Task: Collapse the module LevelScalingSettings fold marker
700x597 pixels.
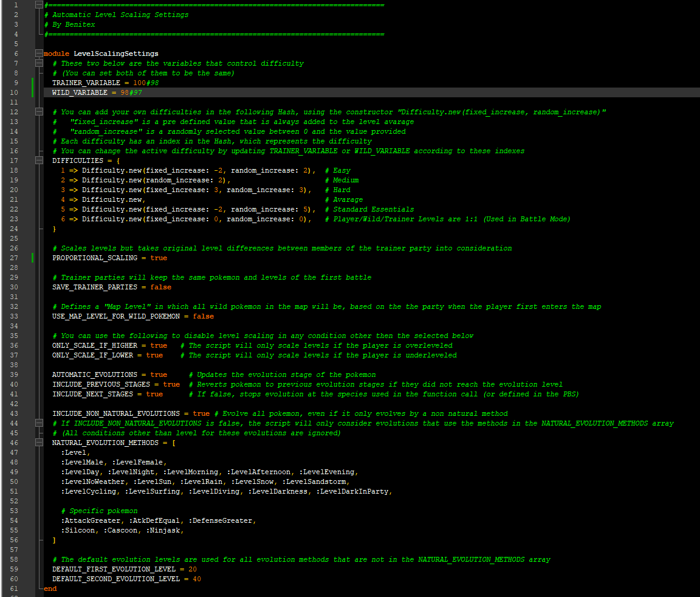Action: (x=39, y=53)
